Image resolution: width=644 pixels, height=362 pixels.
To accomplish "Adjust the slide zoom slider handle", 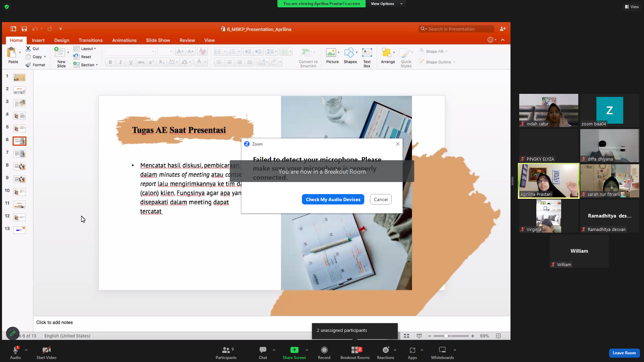I will point(446,336).
